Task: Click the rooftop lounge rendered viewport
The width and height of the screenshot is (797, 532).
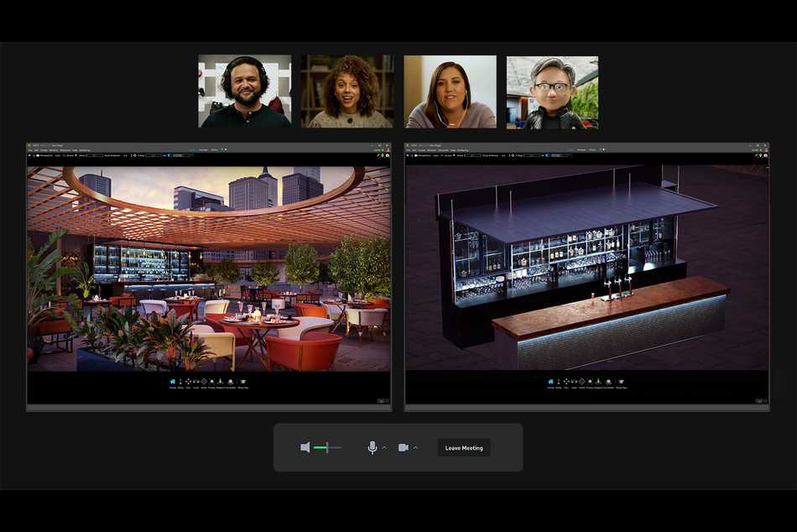Action: [x=209, y=269]
